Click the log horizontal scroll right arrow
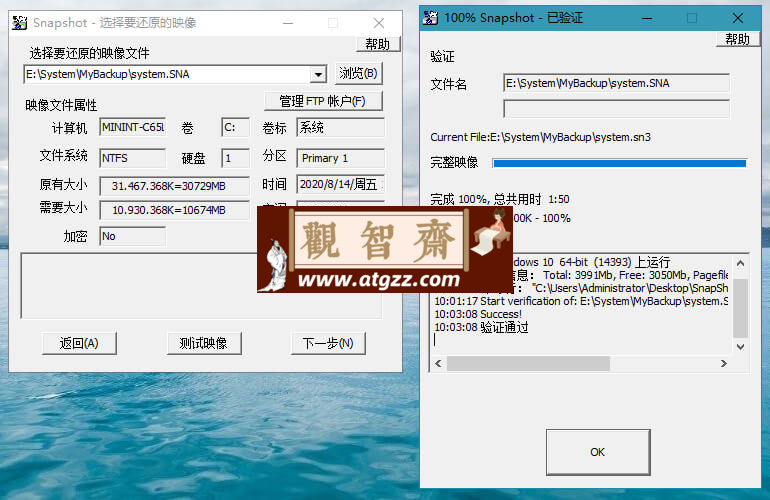The height and width of the screenshot is (500, 770). 723,363
